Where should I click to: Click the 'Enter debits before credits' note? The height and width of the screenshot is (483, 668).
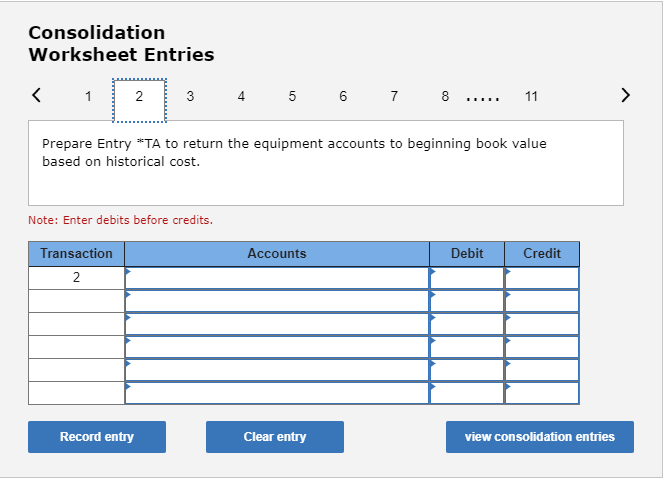(x=120, y=220)
